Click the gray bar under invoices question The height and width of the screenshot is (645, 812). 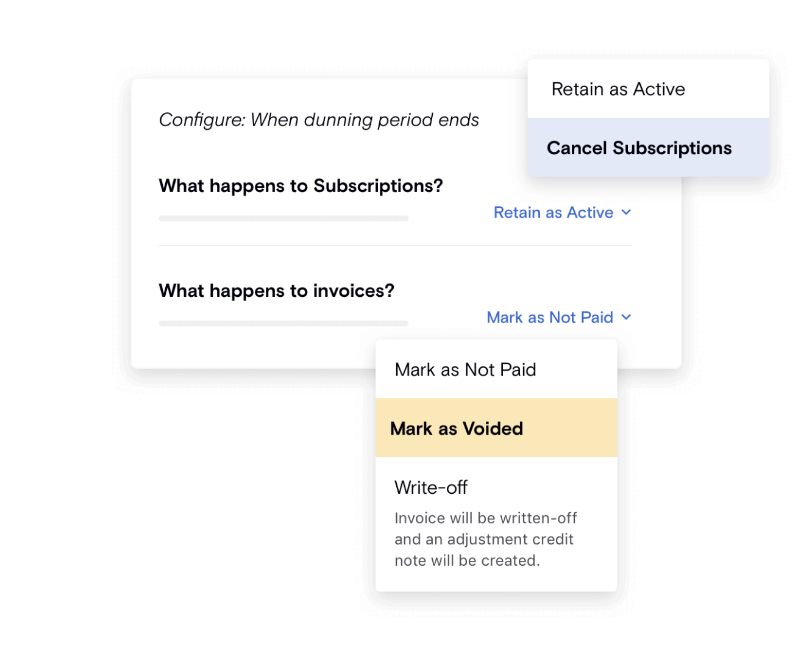[283, 323]
